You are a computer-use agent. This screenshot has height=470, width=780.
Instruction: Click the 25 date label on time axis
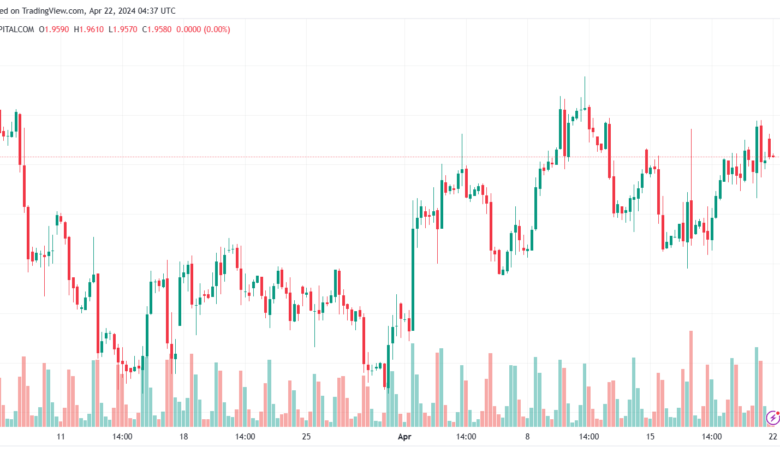tap(306, 437)
